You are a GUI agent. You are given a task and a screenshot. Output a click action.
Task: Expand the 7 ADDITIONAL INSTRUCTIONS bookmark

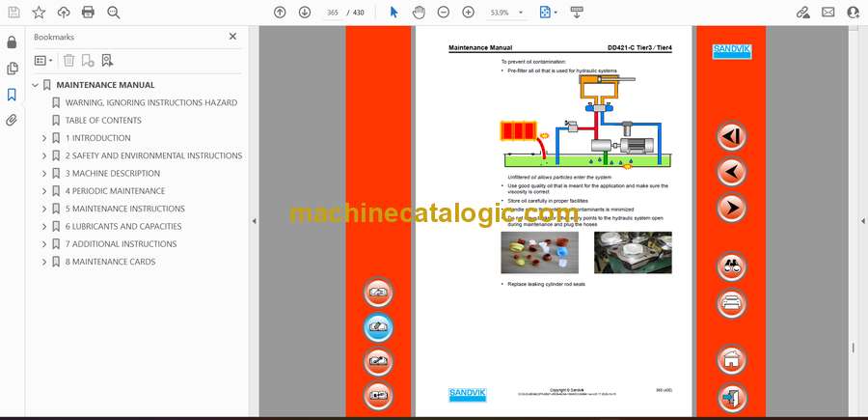point(44,244)
